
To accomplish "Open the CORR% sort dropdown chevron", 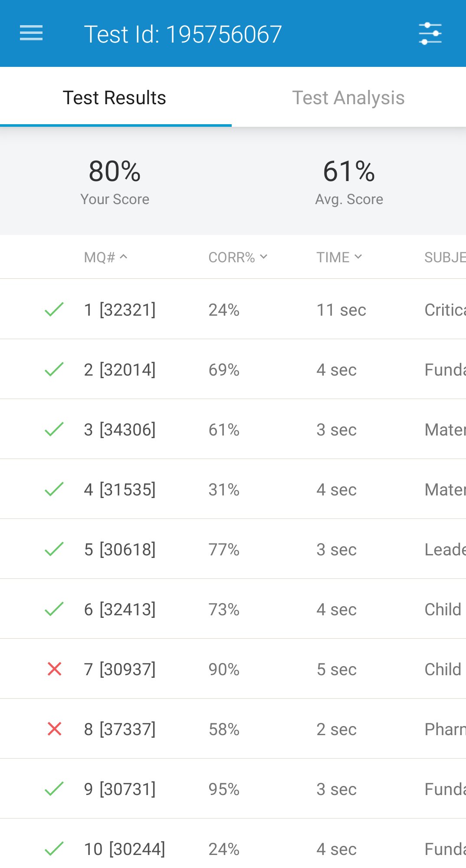I will [x=263, y=257].
